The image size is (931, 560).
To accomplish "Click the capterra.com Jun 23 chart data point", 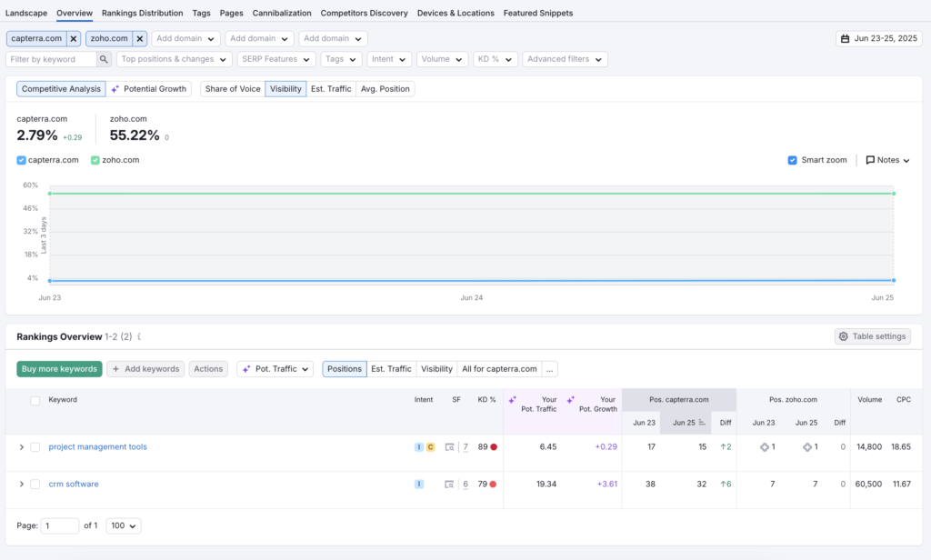I will pyautogui.click(x=50, y=280).
